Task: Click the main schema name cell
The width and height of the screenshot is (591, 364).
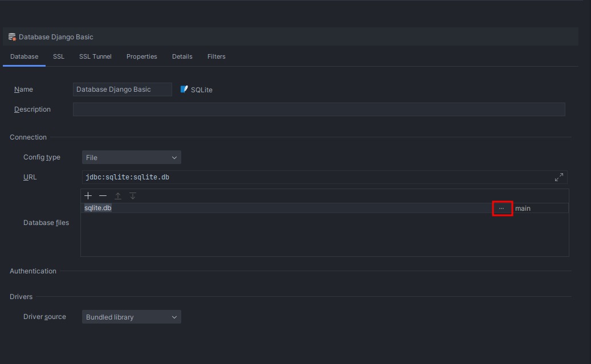Action: pyautogui.click(x=540, y=208)
